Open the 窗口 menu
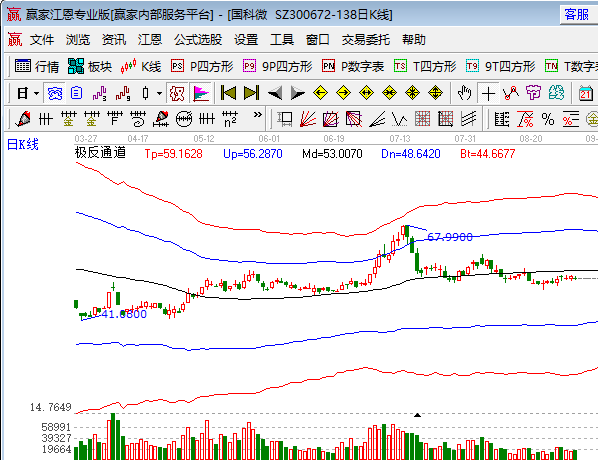The image size is (598, 460). (x=318, y=40)
